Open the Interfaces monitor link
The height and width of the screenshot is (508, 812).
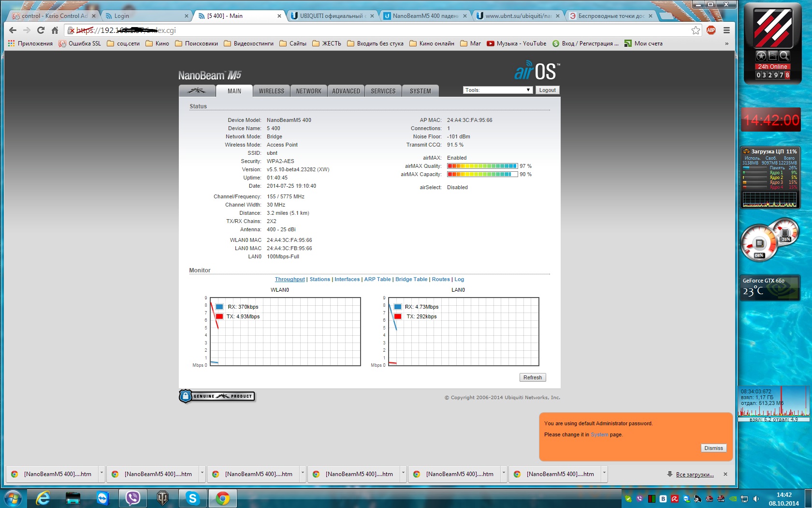(x=347, y=279)
